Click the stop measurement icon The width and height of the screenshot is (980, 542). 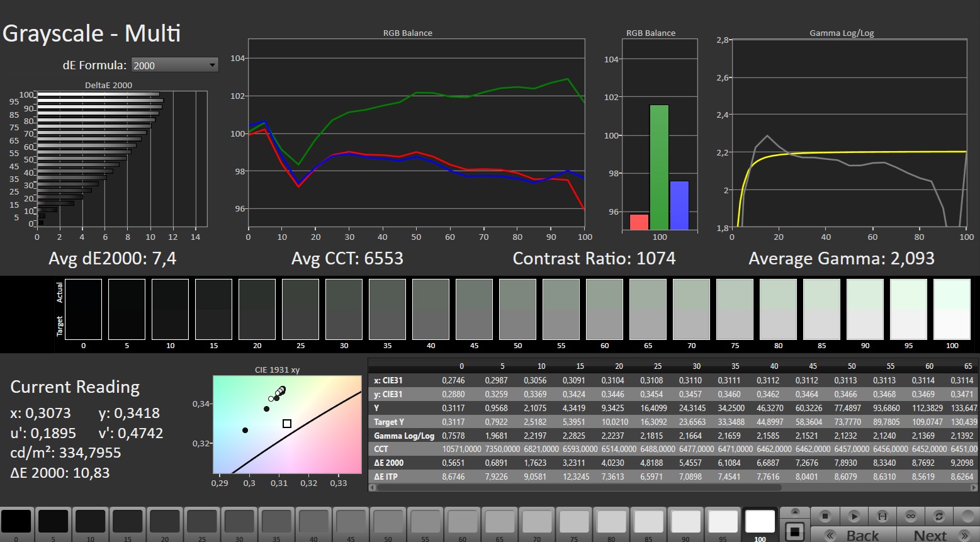coord(825,516)
